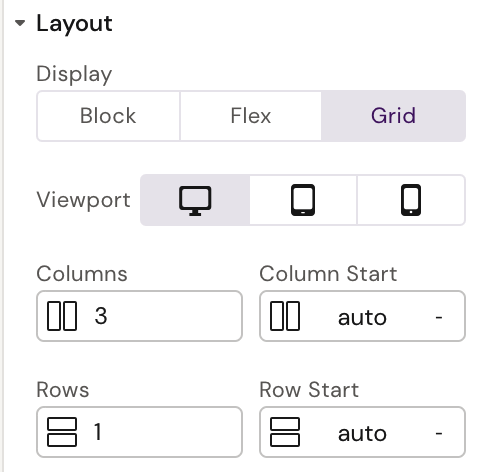The width and height of the screenshot is (478, 472).
Task: Click the columns icon in Column Start field
Action: 285,316
